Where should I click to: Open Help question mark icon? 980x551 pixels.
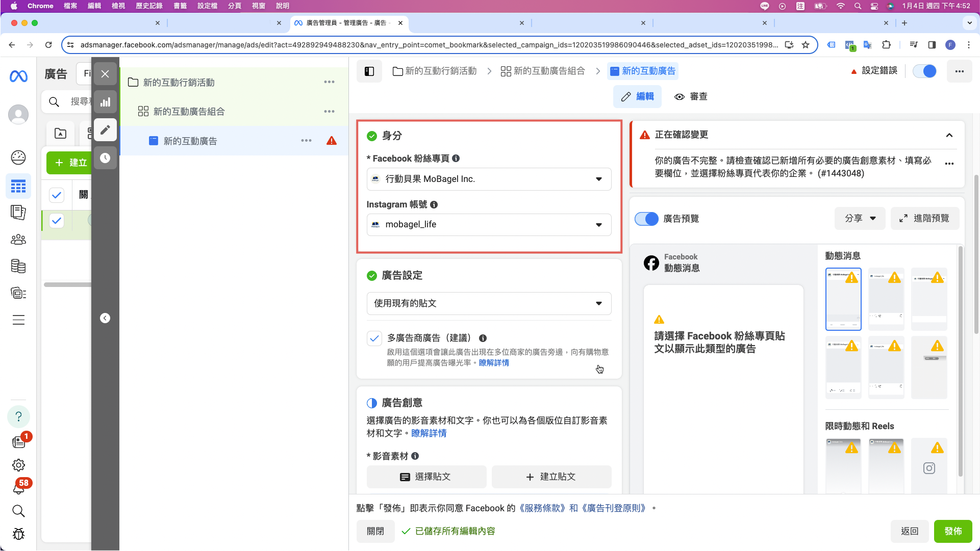coord(18,416)
